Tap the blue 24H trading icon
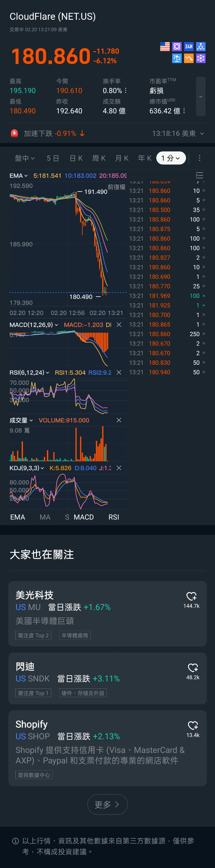This screenshot has height=868, width=215. (189, 46)
